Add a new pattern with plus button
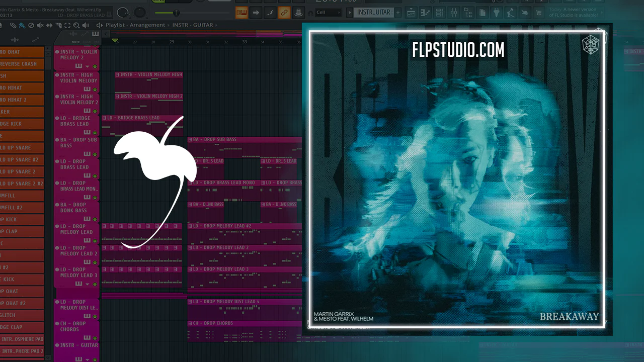 (x=399, y=13)
